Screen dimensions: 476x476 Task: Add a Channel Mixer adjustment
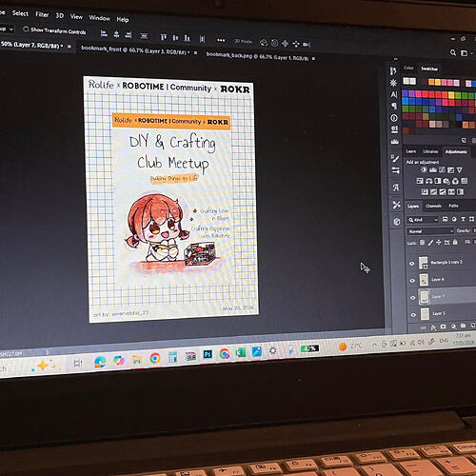coord(455,181)
